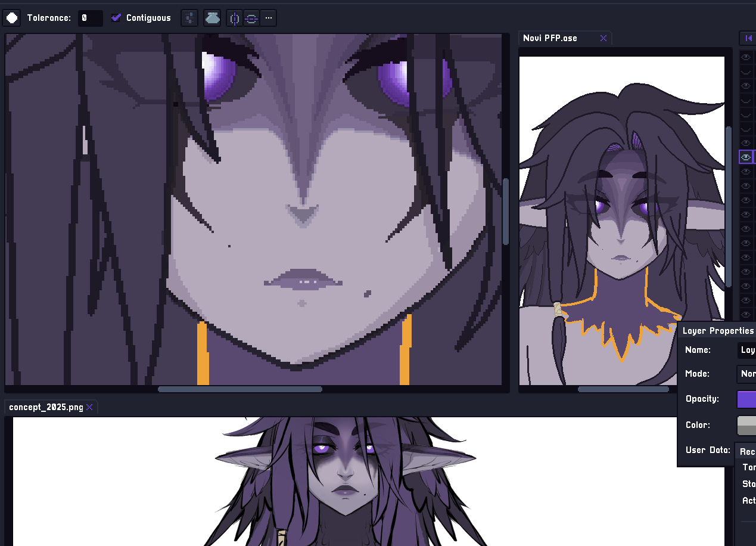756x546 pixels.
Task: Click the layer Name text field
Action: (747, 350)
